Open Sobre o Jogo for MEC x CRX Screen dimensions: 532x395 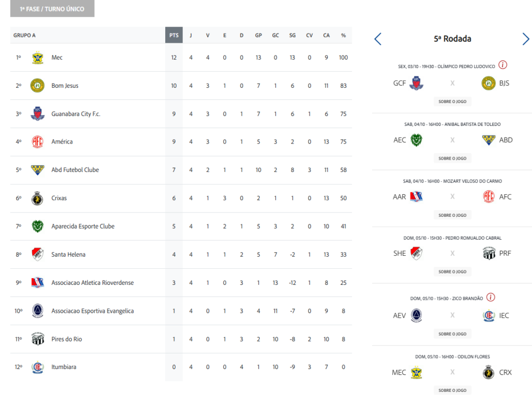[453, 390]
